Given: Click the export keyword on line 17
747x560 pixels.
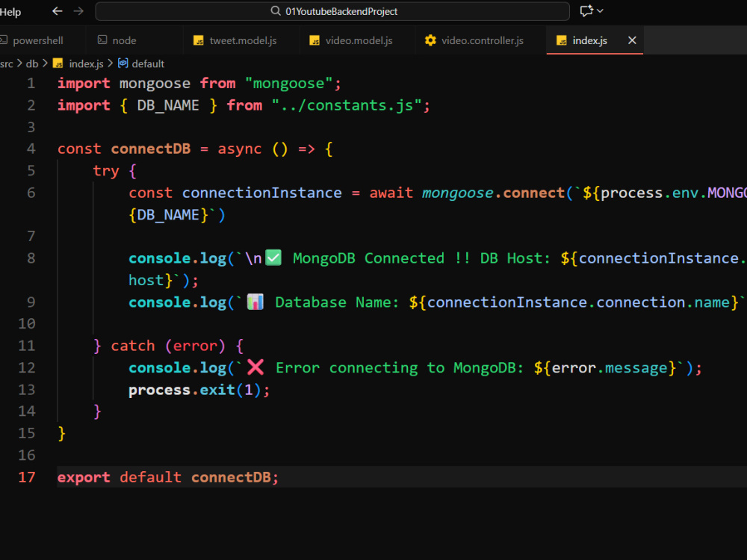Looking at the screenshot, I should [x=84, y=477].
